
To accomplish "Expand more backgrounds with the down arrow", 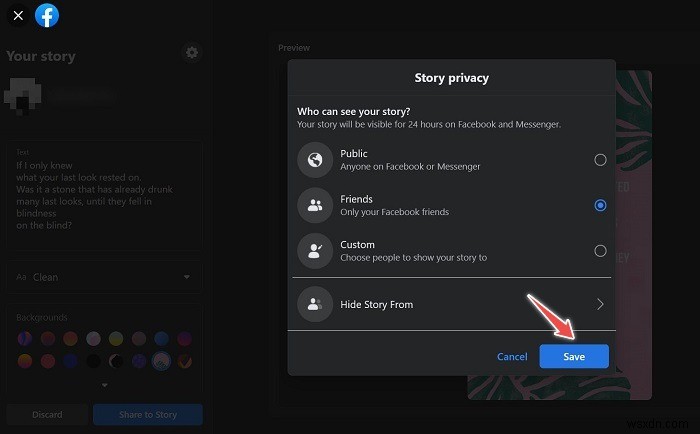I will tap(104, 385).
